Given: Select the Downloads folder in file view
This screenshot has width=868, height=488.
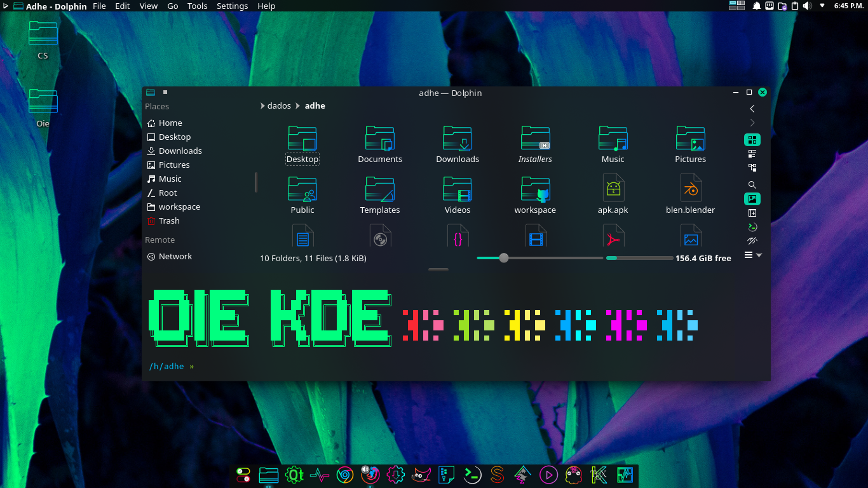Looking at the screenshot, I should pos(458,145).
